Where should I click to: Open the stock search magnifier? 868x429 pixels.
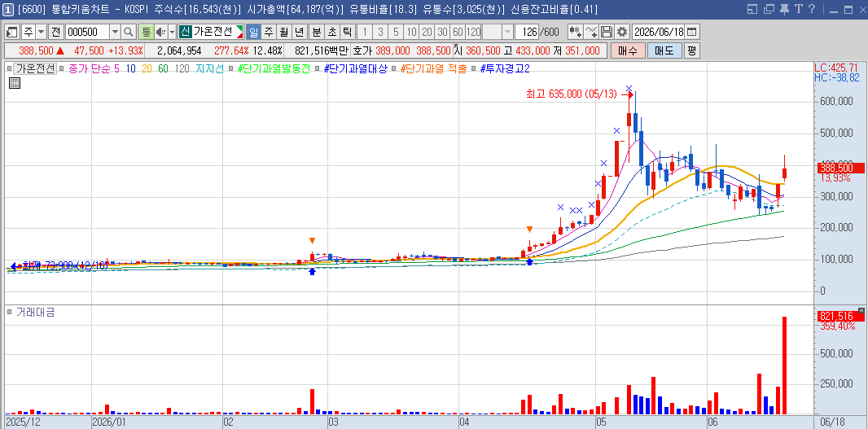tap(129, 32)
